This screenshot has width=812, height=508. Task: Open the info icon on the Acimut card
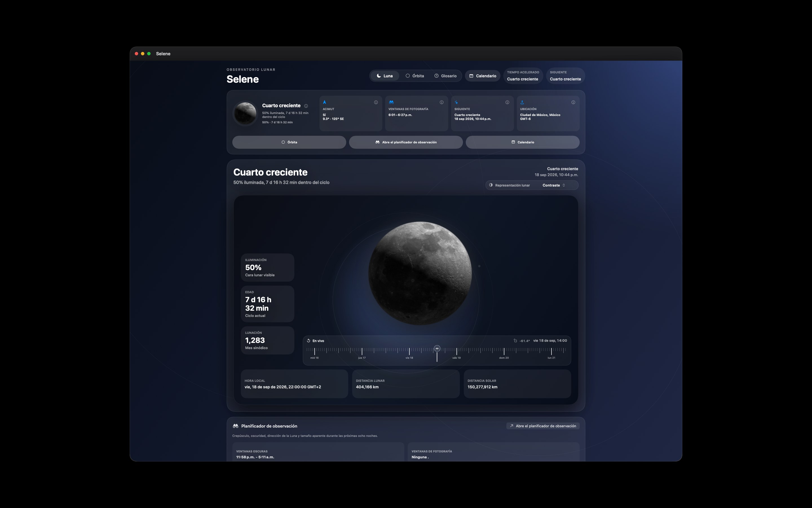pos(376,102)
